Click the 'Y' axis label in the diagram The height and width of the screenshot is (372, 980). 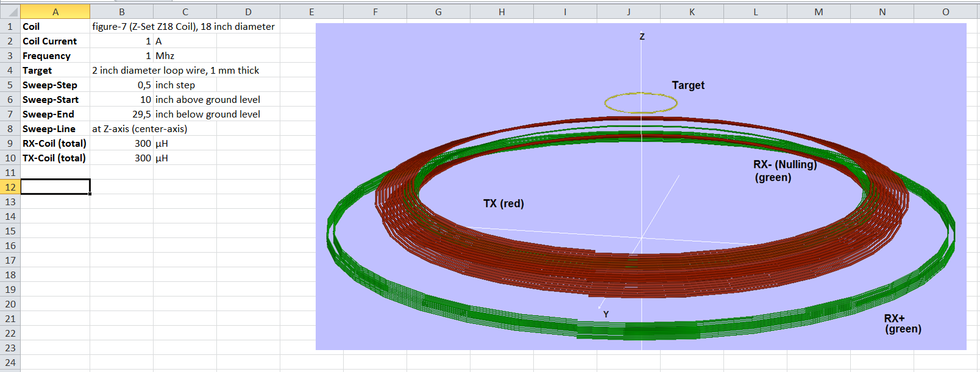tap(606, 314)
